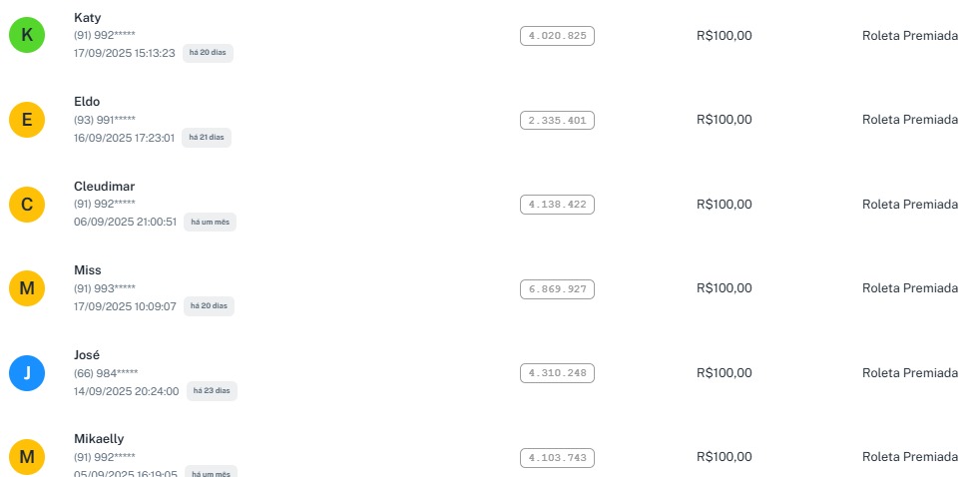Click José's blue J avatar
This screenshot has height=477, width=980.
(x=27, y=373)
